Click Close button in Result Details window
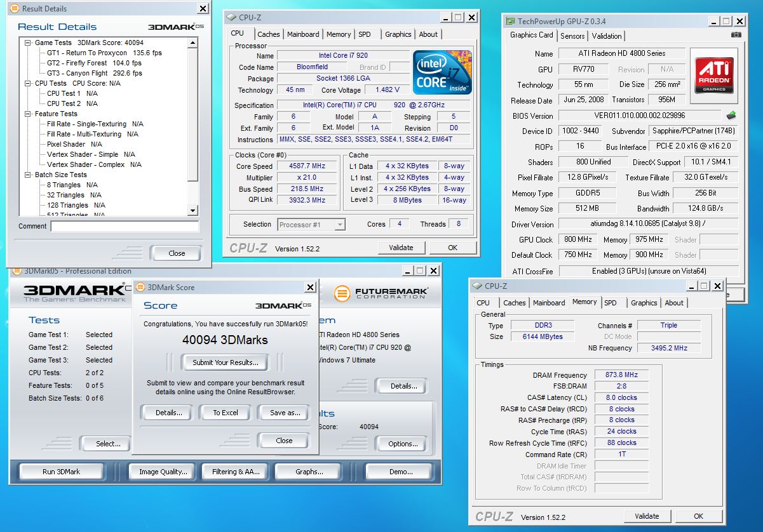763x532 pixels. coord(177,253)
